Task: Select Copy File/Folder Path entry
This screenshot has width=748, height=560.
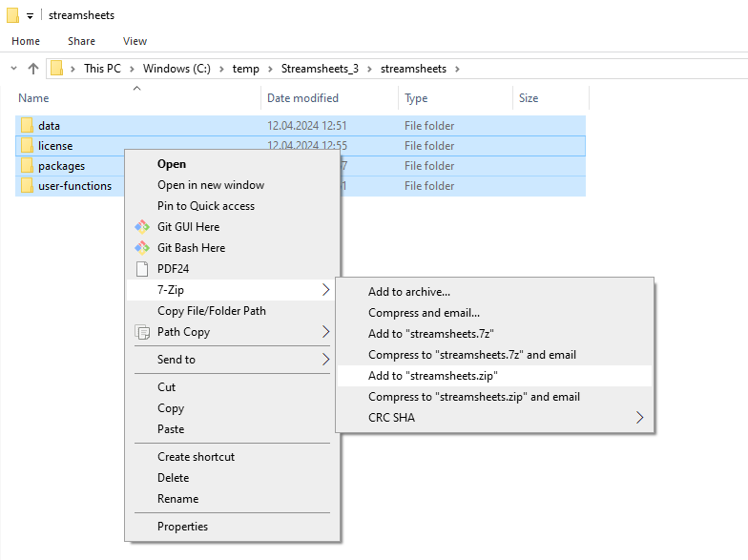Action: (x=212, y=311)
